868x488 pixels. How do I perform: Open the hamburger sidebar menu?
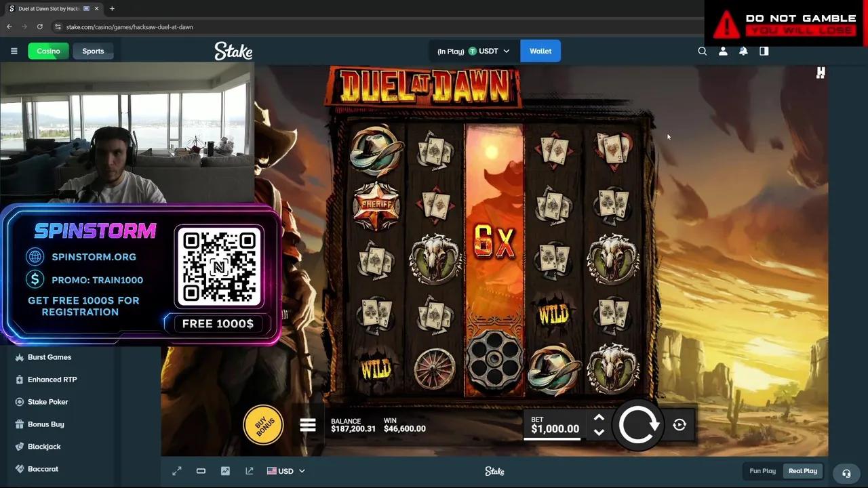(14, 51)
